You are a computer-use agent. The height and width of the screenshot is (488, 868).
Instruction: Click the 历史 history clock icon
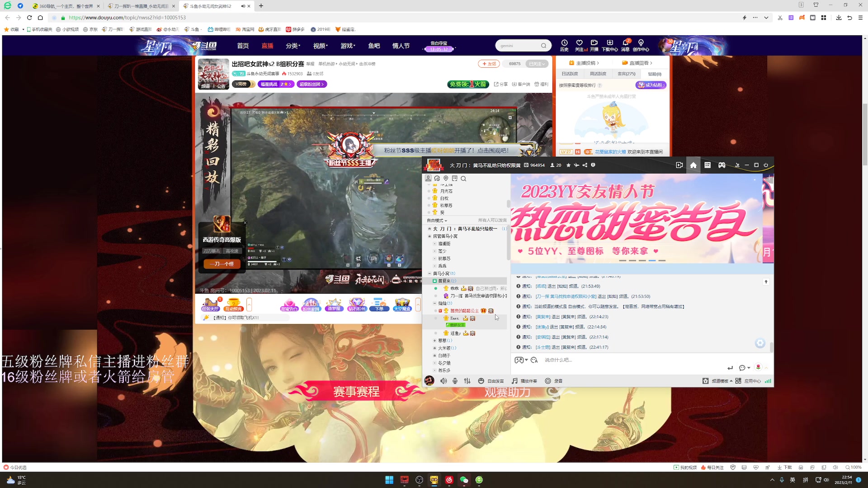point(564,43)
